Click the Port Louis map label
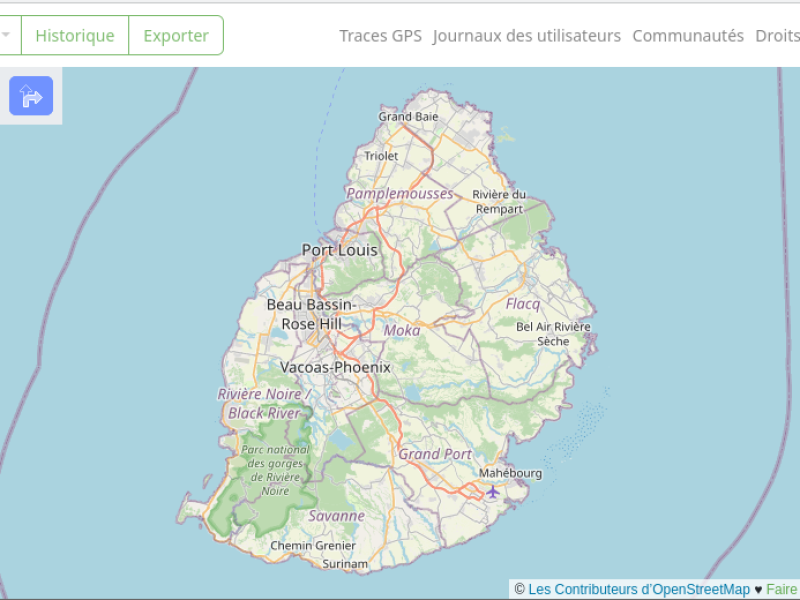Image resolution: width=800 pixels, height=600 pixels. 340,250
